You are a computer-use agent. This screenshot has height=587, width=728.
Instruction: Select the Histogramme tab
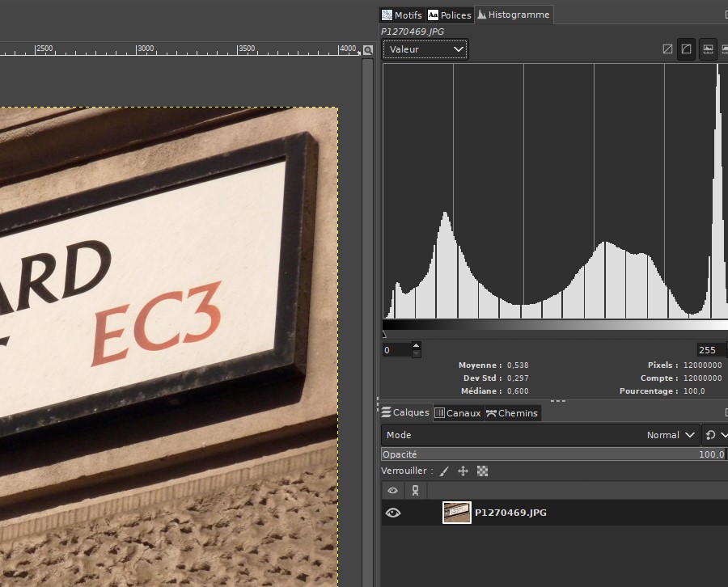[x=513, y=15]
